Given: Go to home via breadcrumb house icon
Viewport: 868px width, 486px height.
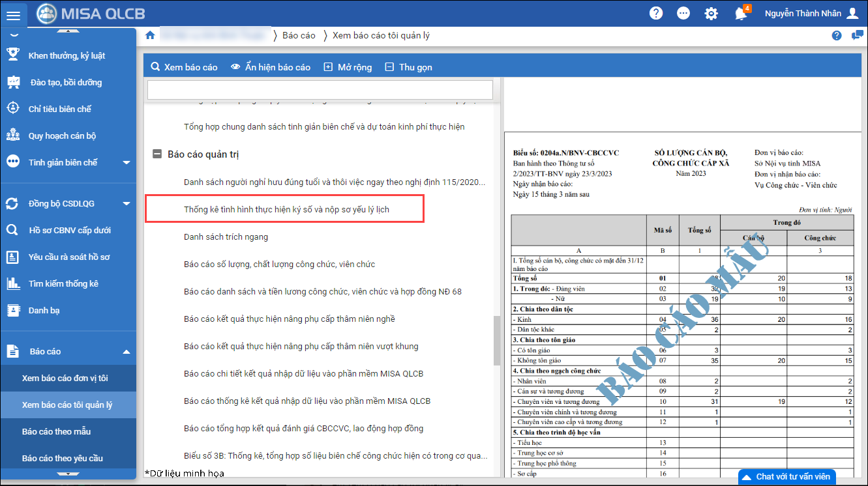Looking at the screenshot, I should 150,35.
